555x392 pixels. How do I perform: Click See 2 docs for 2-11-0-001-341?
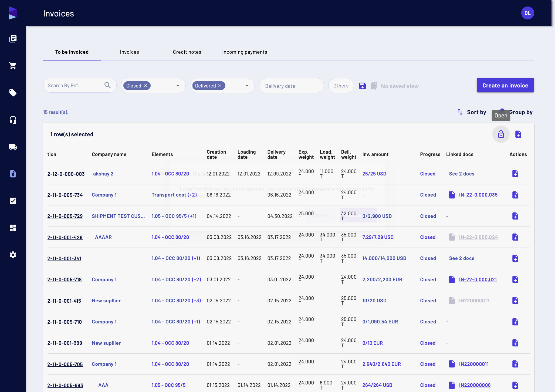point(462,258)
